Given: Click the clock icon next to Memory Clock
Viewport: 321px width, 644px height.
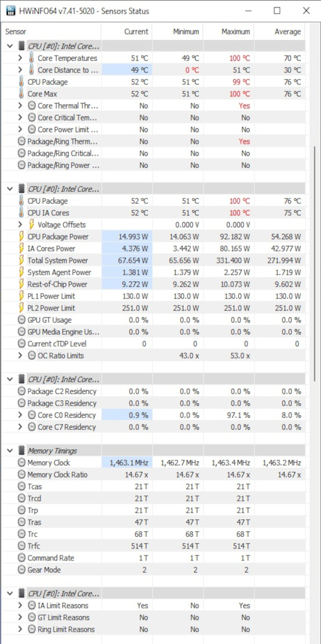Looking at the screenshot, I should tap(21, 463).
